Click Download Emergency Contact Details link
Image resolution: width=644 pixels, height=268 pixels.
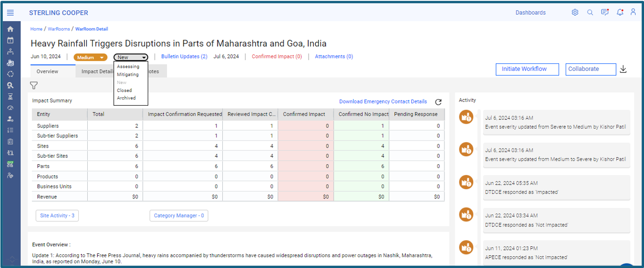point(383,101)
